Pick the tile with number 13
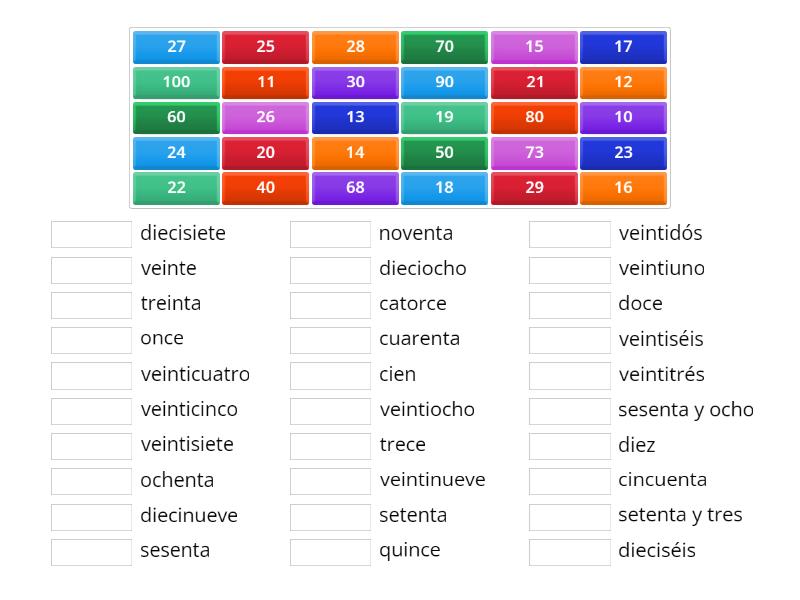 (x=355, y=116)
